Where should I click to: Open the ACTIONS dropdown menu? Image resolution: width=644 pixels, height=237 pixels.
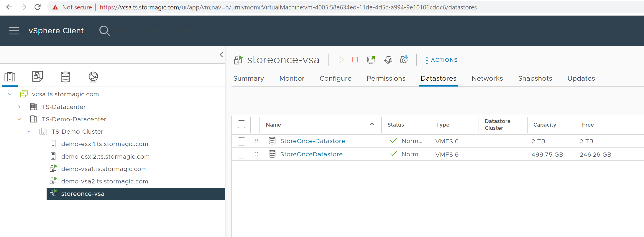pyautogui.click(x=441, y=60)
